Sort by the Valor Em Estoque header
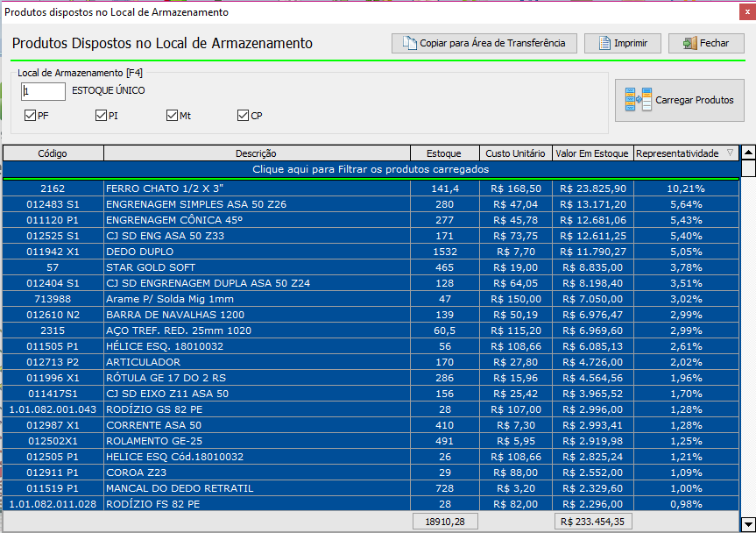The image size is (756, 533). 592,153
